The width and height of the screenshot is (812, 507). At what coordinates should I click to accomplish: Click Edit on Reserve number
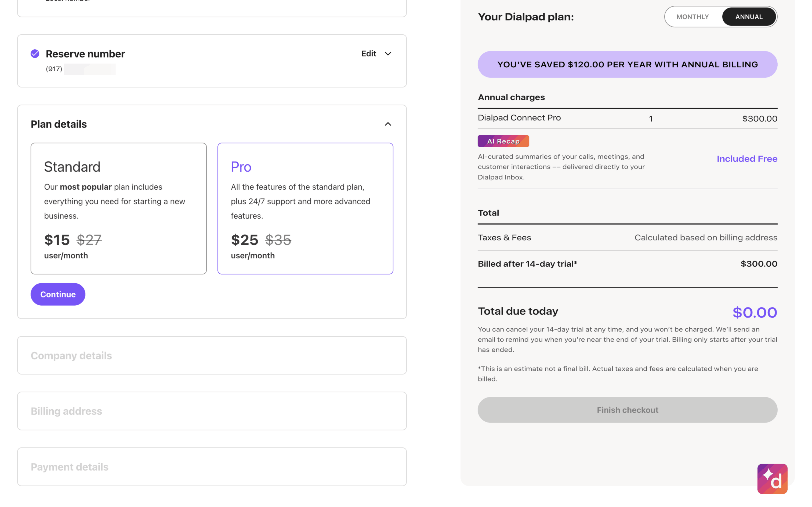(368, 54)
